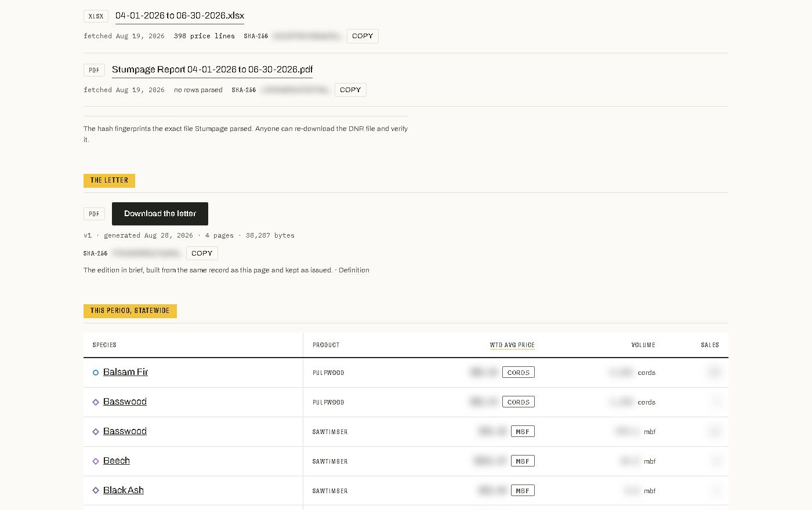812x510 pixels.
Task: Copy the SHA-256 hash for the Stumpage Report PDF
Action: 350,90
